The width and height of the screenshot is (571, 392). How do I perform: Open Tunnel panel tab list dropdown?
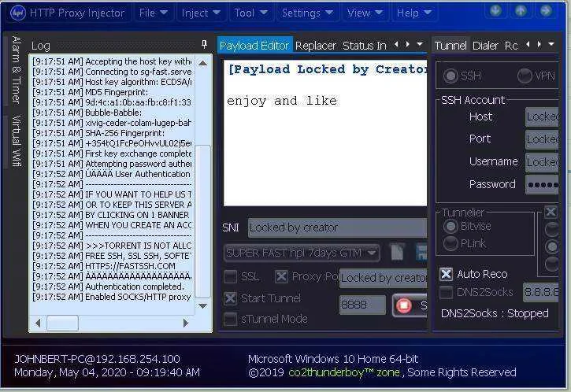(551, 44)
